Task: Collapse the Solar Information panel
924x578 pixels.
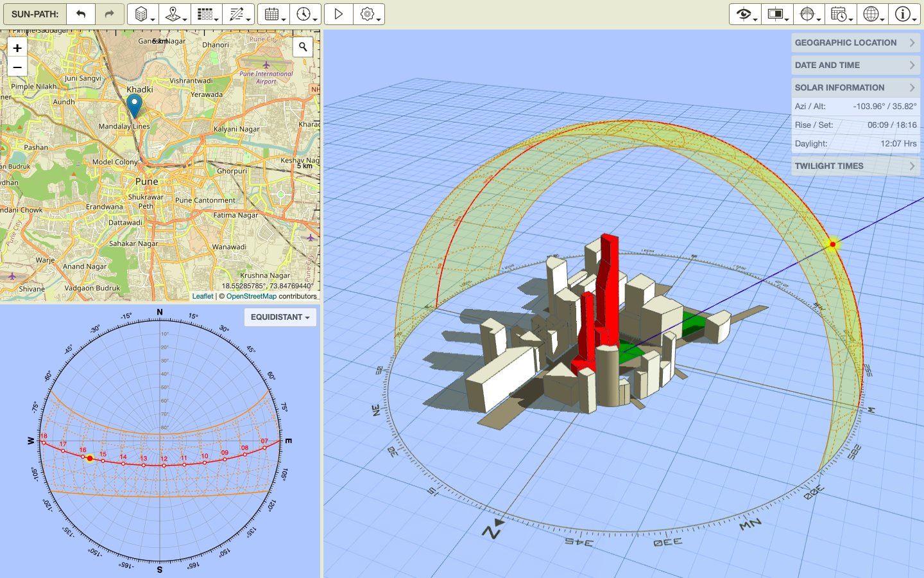Action: (x=855, y=87)
